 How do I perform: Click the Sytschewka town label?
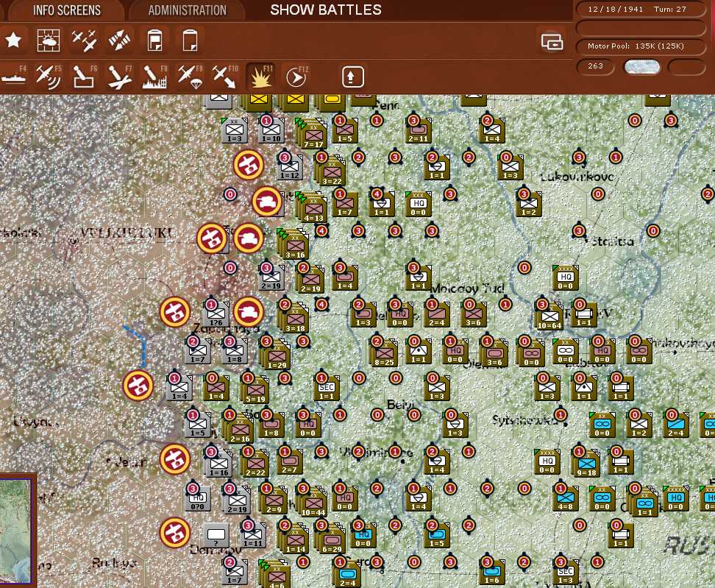click(524, 419)
